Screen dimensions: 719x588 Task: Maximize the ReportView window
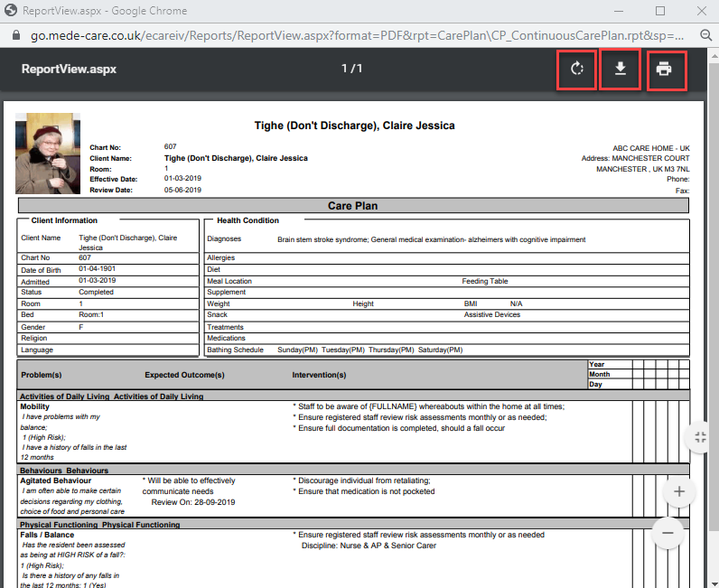[660, 11]
